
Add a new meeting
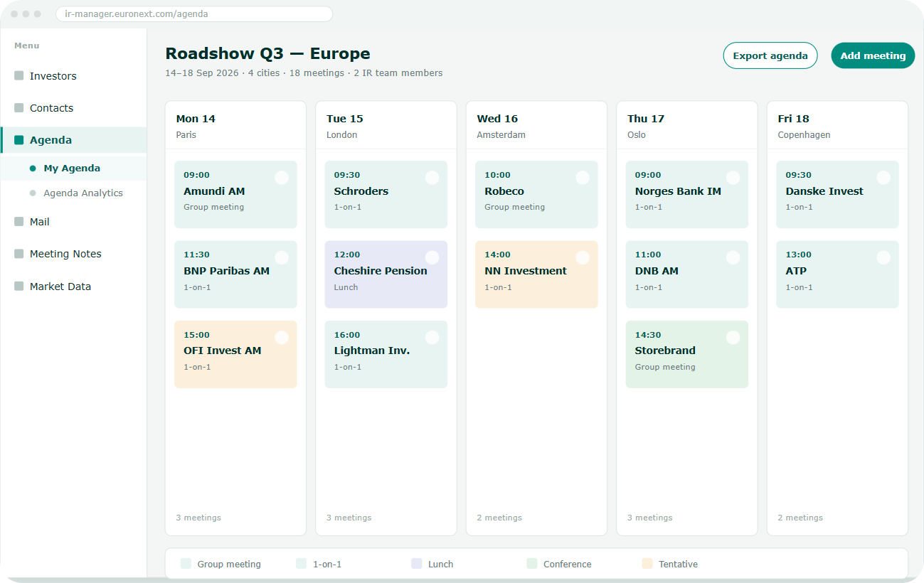point(873,55)
